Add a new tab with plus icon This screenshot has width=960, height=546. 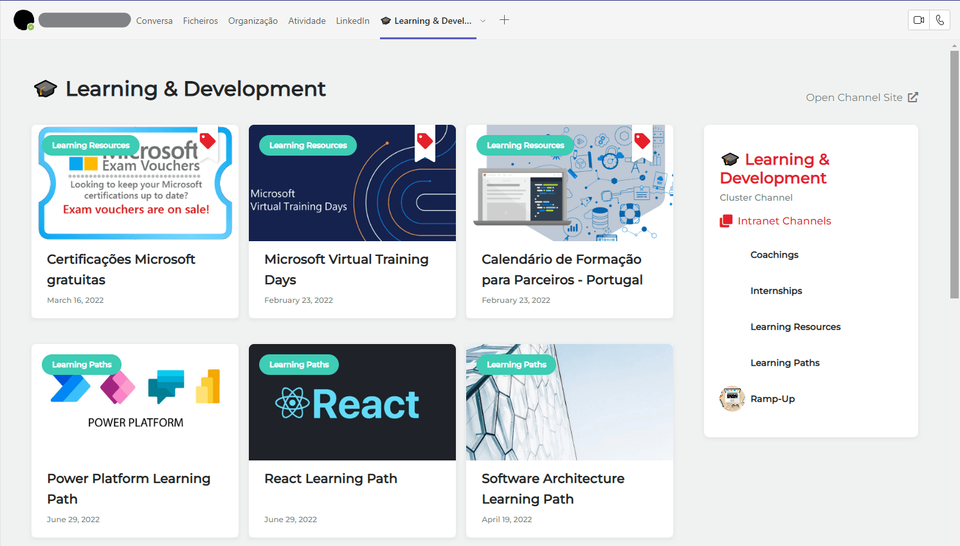coord(504,20)
